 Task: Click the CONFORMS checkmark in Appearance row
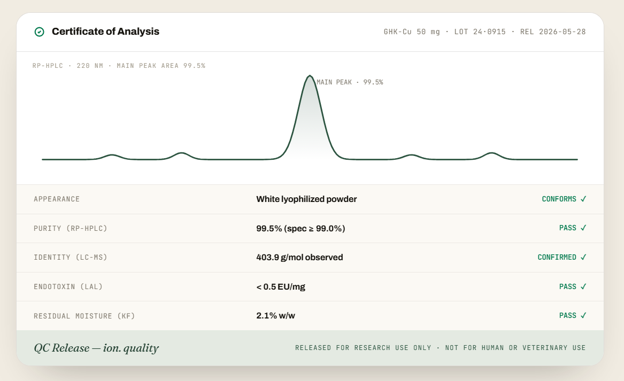(564, 199)
